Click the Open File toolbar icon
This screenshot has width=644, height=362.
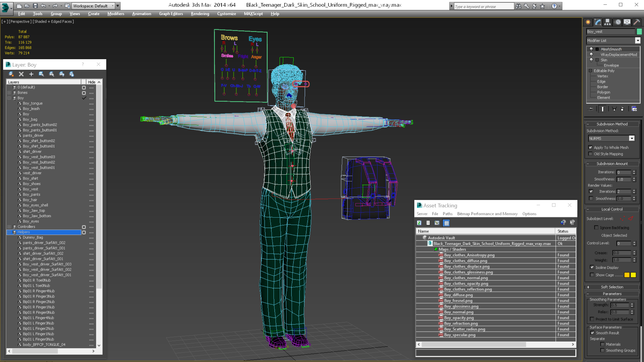(27, 6)
